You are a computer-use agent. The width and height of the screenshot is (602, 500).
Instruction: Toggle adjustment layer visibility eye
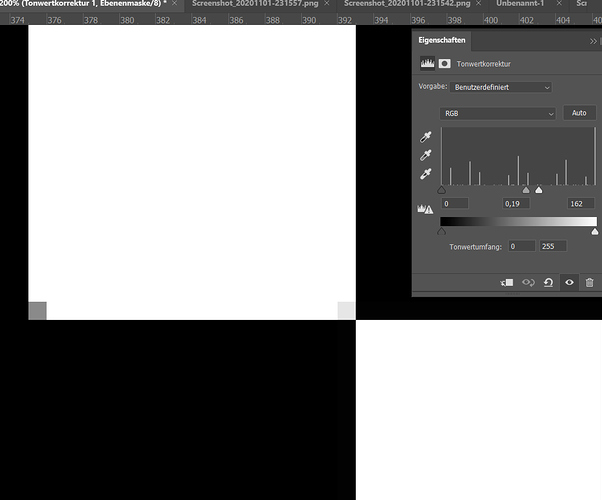coord(569,282)
